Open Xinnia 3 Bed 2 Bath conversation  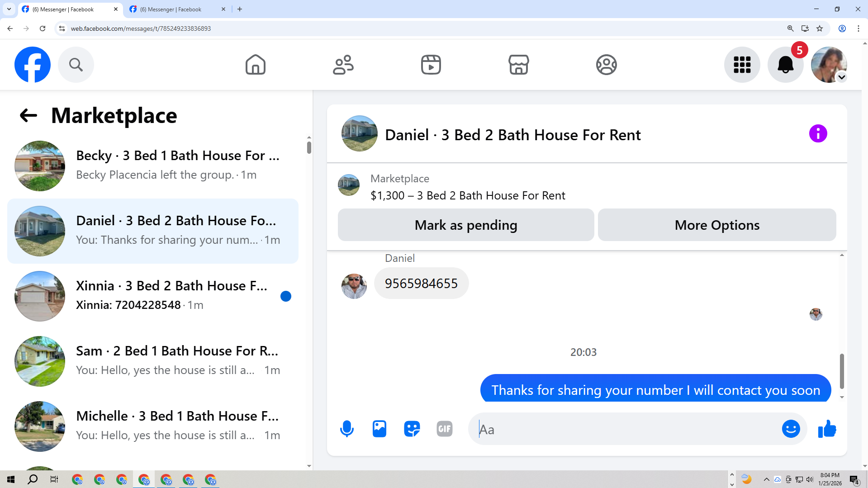point(153,296)
